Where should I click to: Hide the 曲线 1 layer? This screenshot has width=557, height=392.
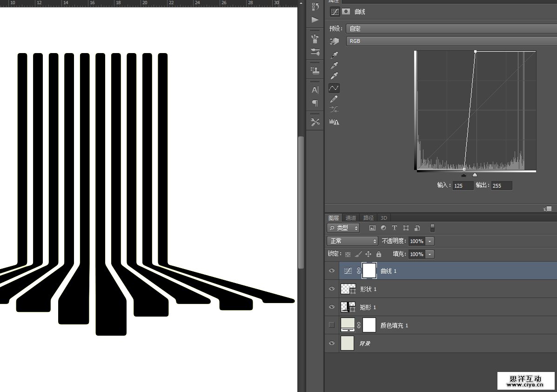point(332,270)
